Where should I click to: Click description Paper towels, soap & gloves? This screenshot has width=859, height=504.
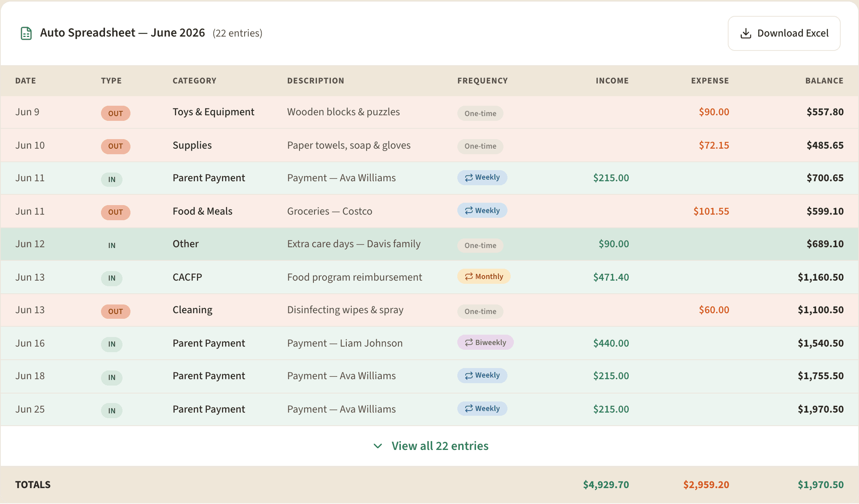coord(349,145)
